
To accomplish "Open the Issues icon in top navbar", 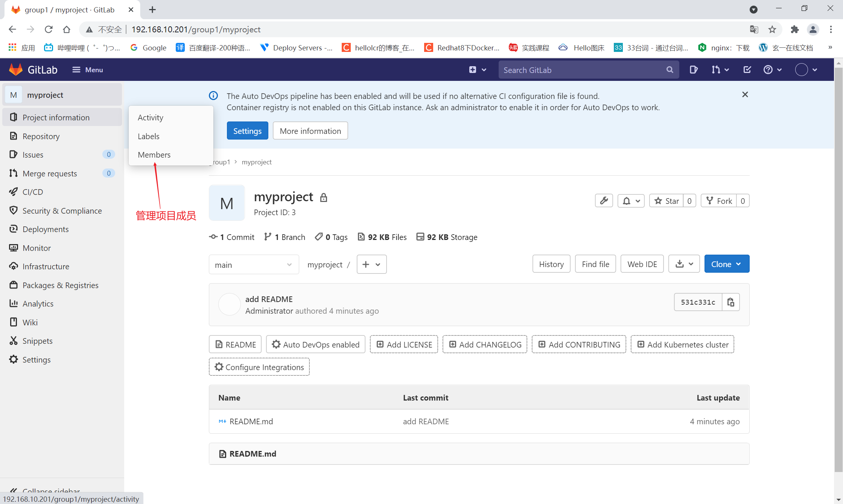I will tap(693, 70).
